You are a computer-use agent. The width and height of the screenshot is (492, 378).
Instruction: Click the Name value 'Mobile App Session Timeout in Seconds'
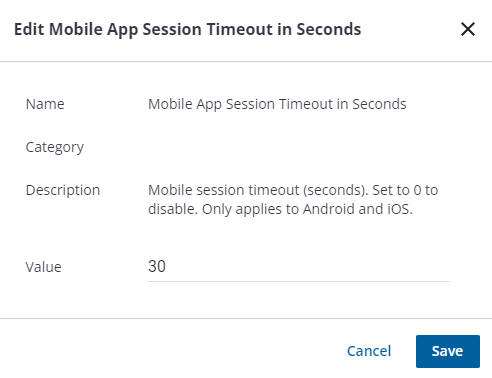click(277, 104)
